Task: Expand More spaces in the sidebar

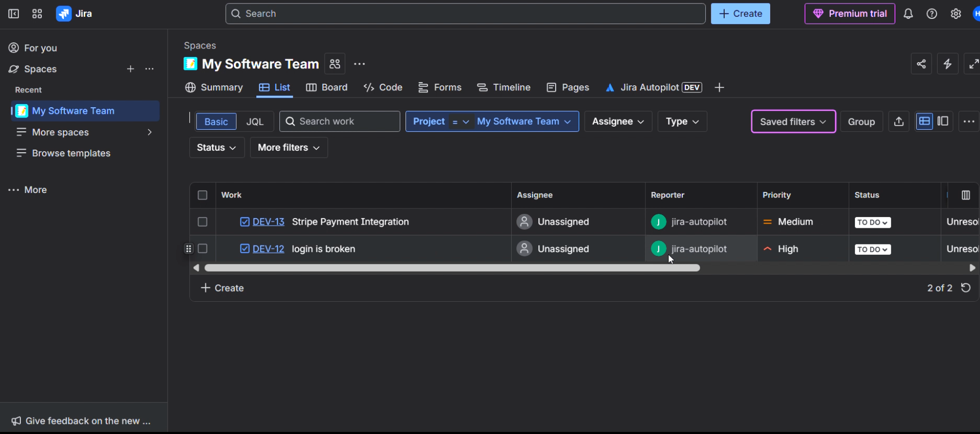Action: click(84, 132)
